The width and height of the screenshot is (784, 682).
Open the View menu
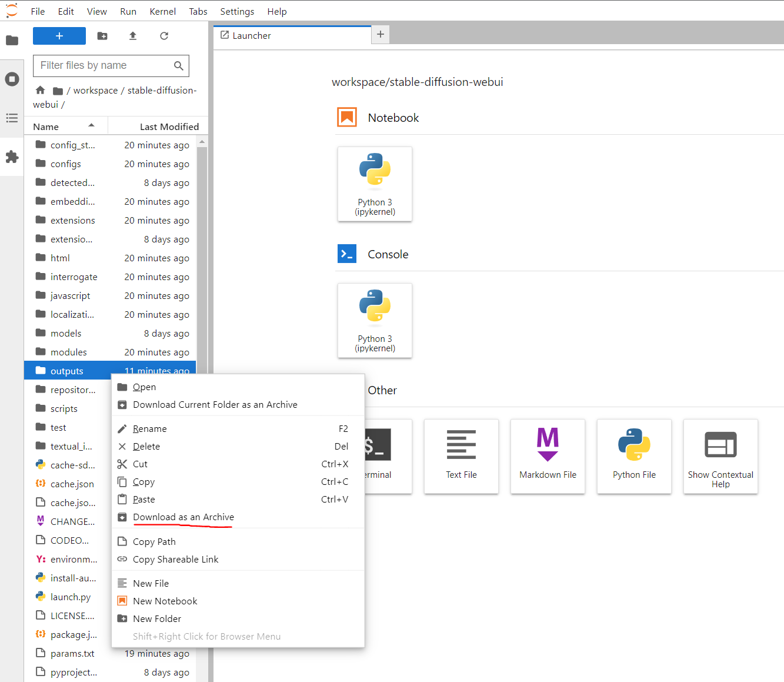coord(97,11)
